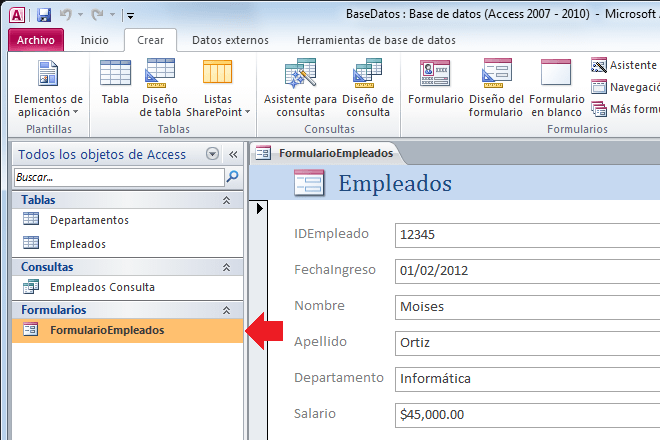The image size is (660, 440).
Task: Open Herramientas de base de datos tab
Action: (376, 40)
